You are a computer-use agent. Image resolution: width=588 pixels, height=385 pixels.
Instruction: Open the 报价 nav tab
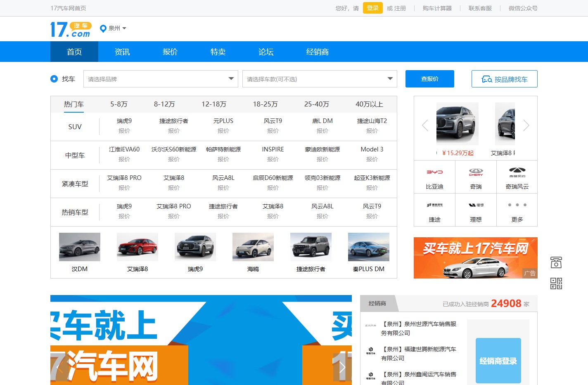pyautogui.click(x=170, y=52)
